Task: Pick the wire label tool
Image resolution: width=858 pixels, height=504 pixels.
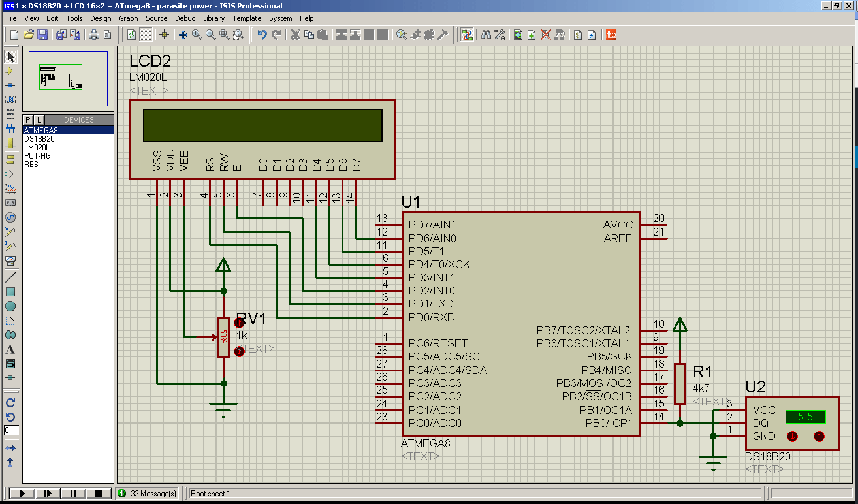Action: tap(10, 99)
